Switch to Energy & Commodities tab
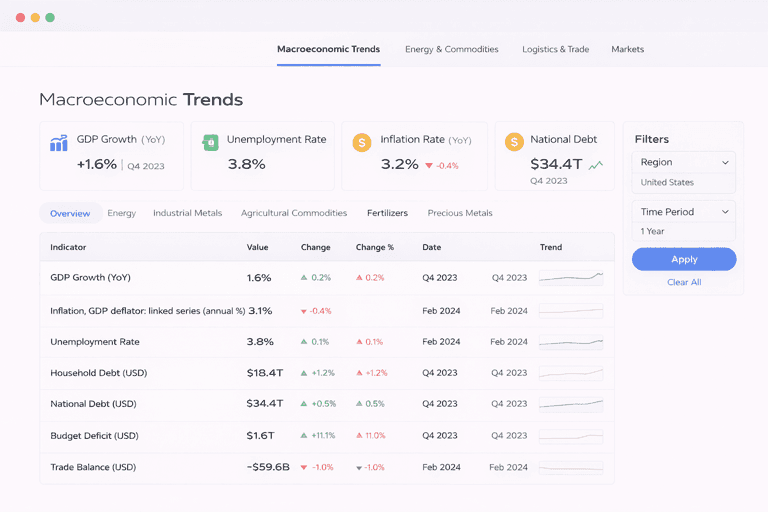Viewport: 768px width, 512px height. click(x=451, y=49)
